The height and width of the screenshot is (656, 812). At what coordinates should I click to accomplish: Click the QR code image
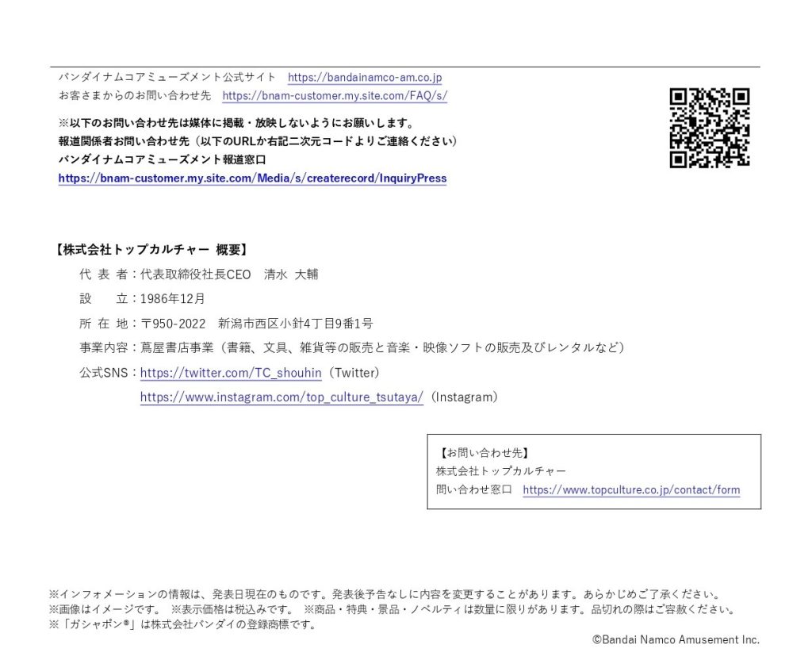709,128
